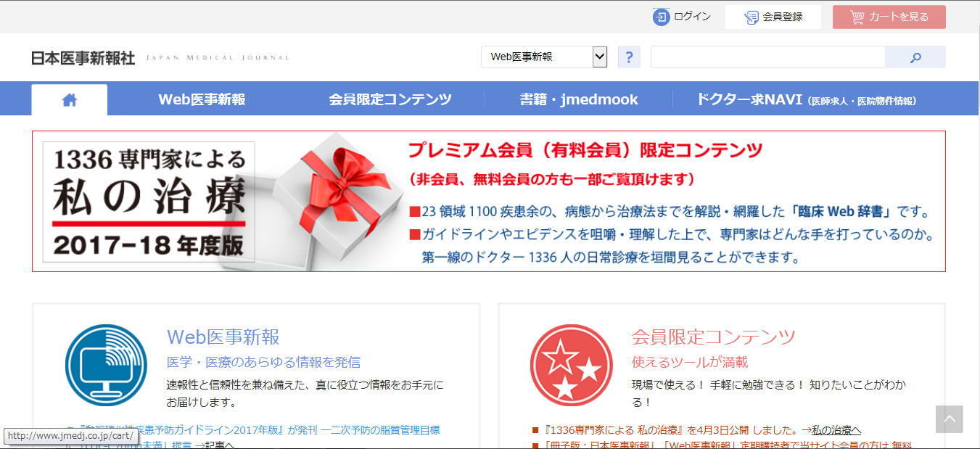The width and height of the screenshot is (980, 449).
Task: Click into the site search text field
Action: tap(767, 57)
